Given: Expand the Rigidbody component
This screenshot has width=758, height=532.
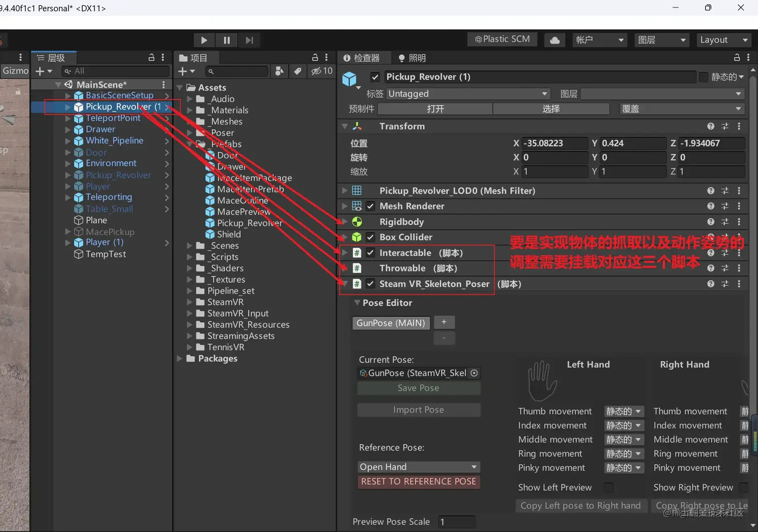Looking at the screenshot, I should (x=344, y=222).
